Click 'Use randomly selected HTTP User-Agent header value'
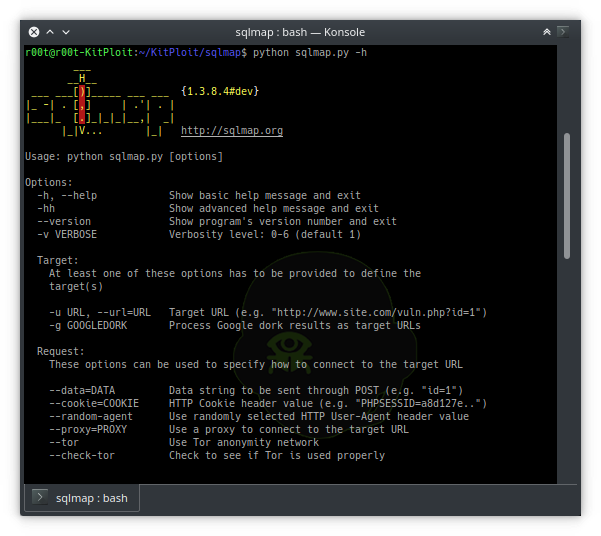This screenshot has height=536, width=601. coord(319,416)
